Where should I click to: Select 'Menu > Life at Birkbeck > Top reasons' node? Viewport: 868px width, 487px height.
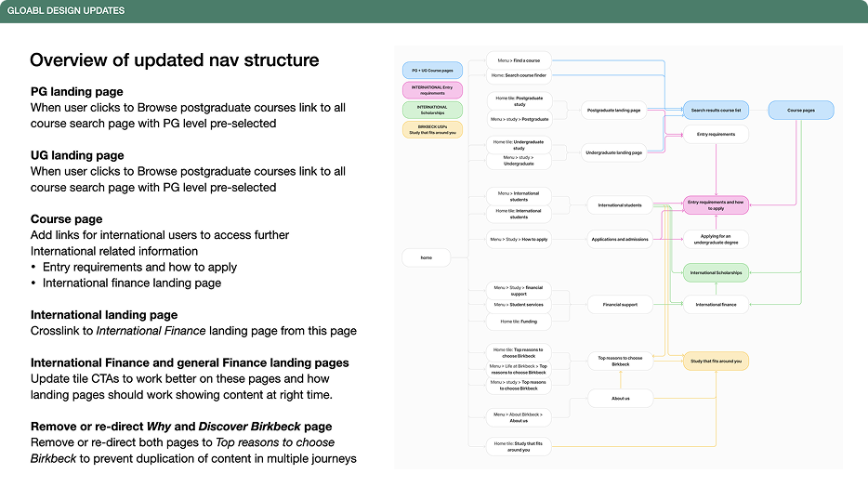519,369
